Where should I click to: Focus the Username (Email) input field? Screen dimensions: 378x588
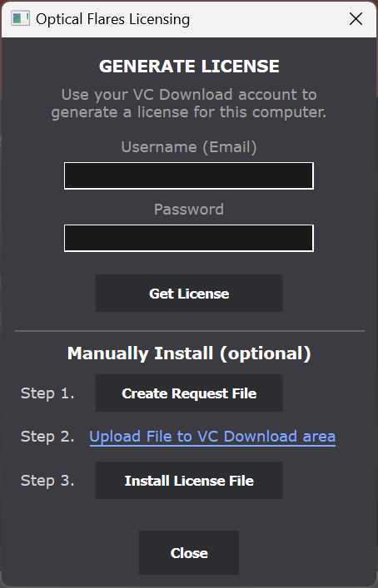click(x=189, y=175)
